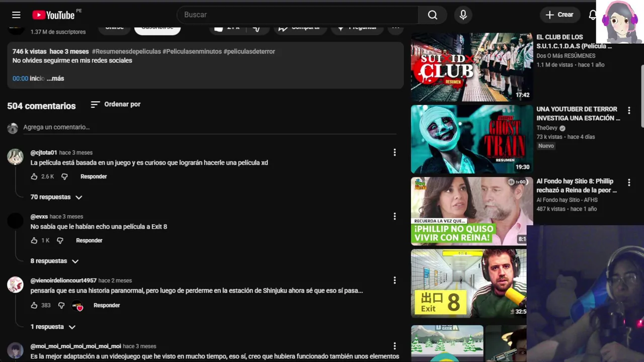This screenshot has width=644, height=362.
Task: Visit the Al Fondo hay Sitio - AFHS channel
Action: point(567,200)
